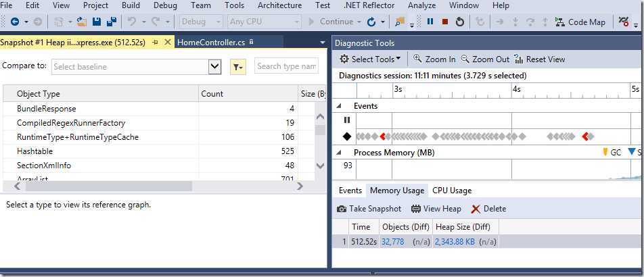The height and width of the screenshot is (277, 644).
Task: Click the 32,778 objects link
Action: (392, 242)
